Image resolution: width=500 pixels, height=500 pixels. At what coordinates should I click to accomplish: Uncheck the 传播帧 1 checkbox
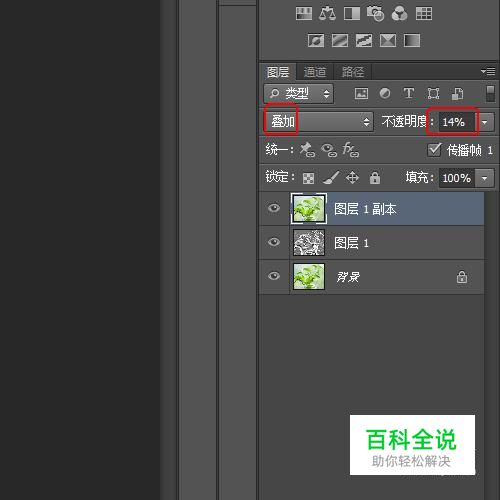point(434,150)
